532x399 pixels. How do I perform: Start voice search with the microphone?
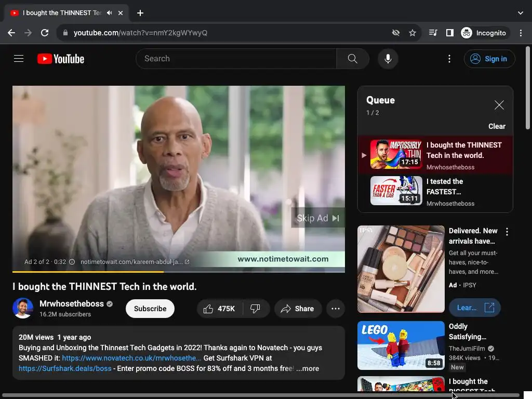pyautogui.click(x=388, y=59)
